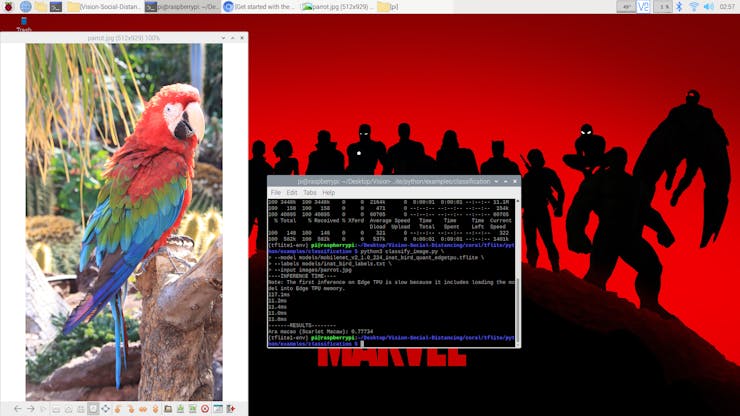Click zoom out icon in image viewer
The width and height of the screenshot is (740, 416).
56,408
